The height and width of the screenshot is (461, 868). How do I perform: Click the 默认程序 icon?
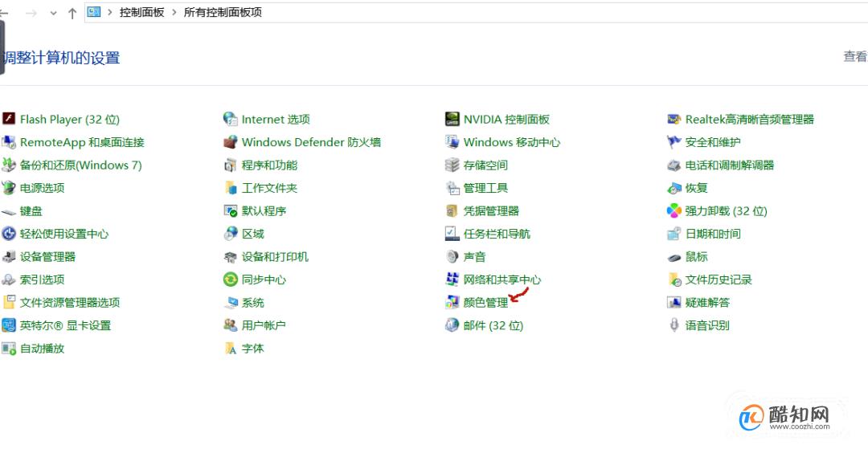point(231,211)
